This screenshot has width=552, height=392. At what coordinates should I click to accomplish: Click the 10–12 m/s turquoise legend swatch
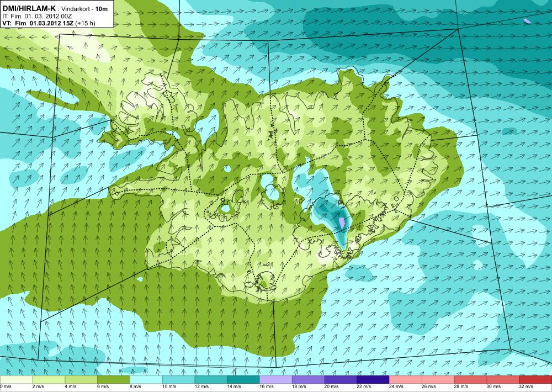pyautogui.click(x=178, y=380)
